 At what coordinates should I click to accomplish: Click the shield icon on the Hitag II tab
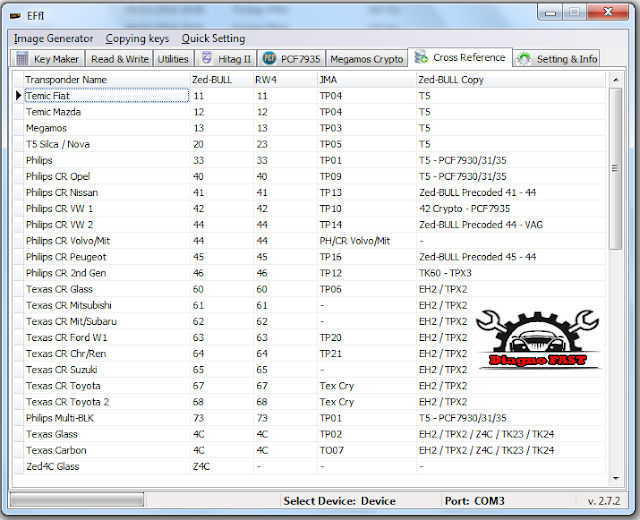(x=207, y=58)
